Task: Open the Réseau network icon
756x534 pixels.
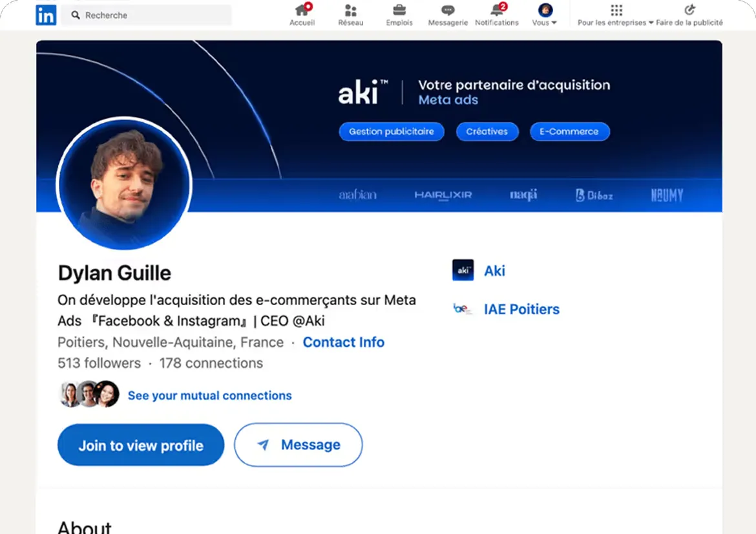Action: point(350,10)
